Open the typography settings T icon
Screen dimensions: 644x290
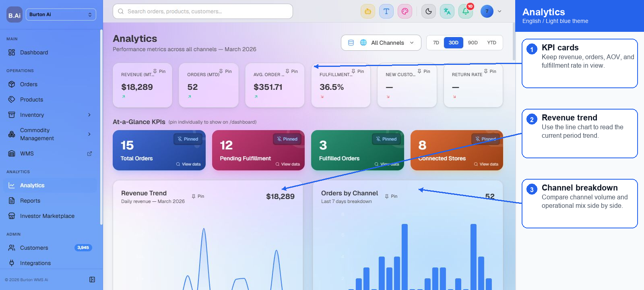coord(386,11)
